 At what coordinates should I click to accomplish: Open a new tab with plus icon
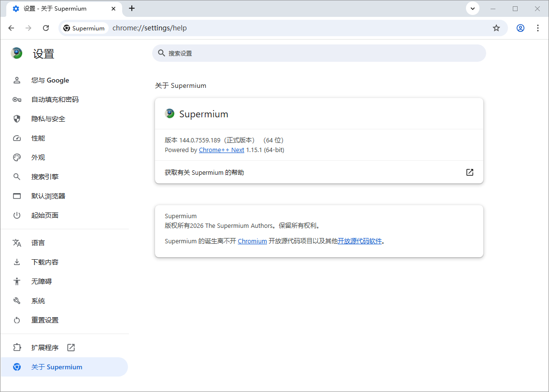coord(132,8)
